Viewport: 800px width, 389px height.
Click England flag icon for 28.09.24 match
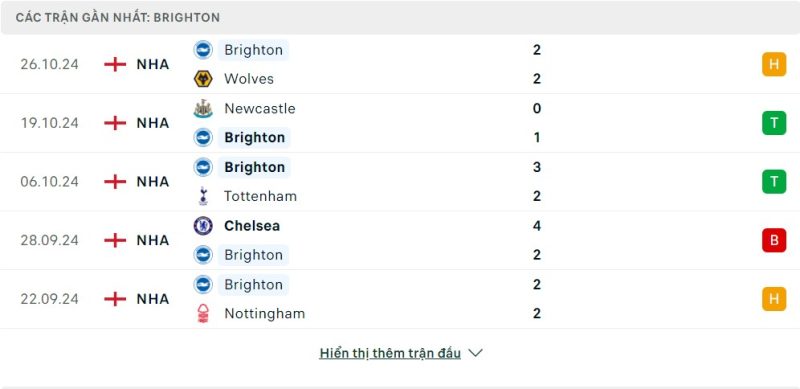(x=115, y=240)
